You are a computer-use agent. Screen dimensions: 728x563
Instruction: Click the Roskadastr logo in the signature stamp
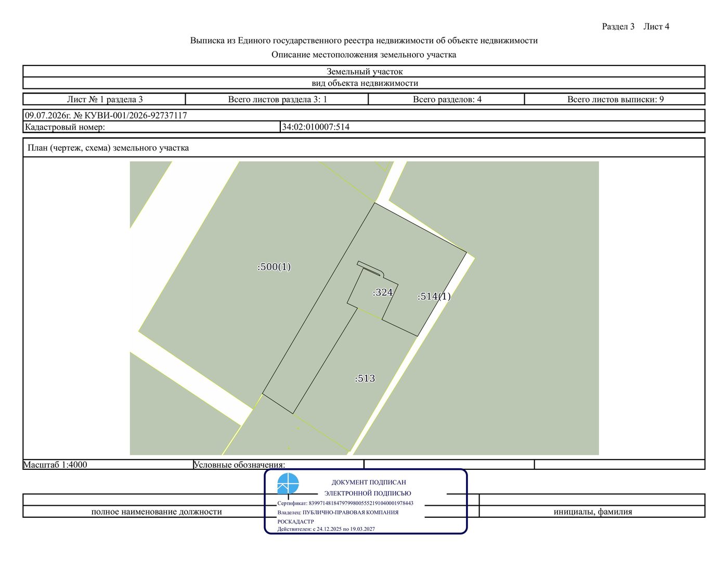point(288,483)
